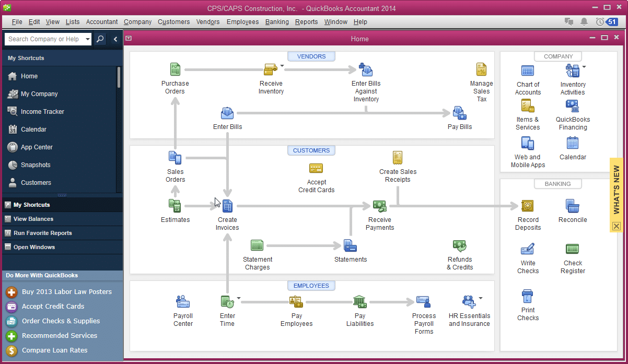The width and height of the screenshot is (628, 364).
Task: Expand the HR Essentials dropdown arrow
Action: [481, 298]
